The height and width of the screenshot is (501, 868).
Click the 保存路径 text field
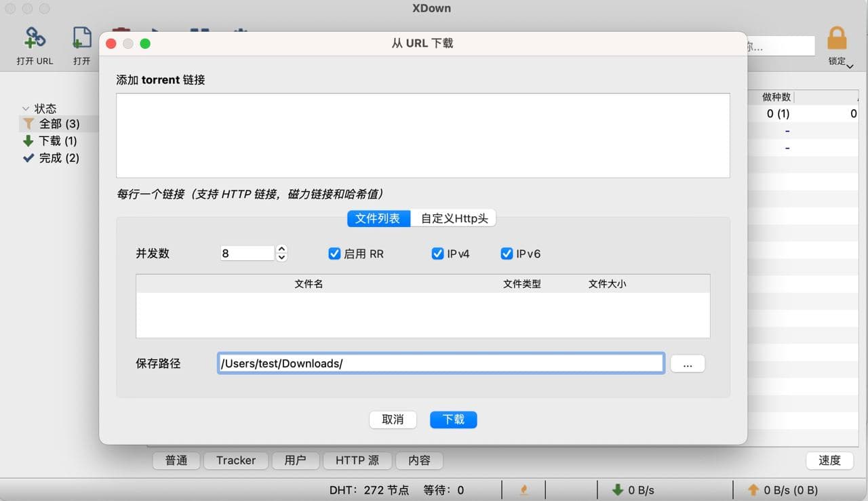pos(441,363)
